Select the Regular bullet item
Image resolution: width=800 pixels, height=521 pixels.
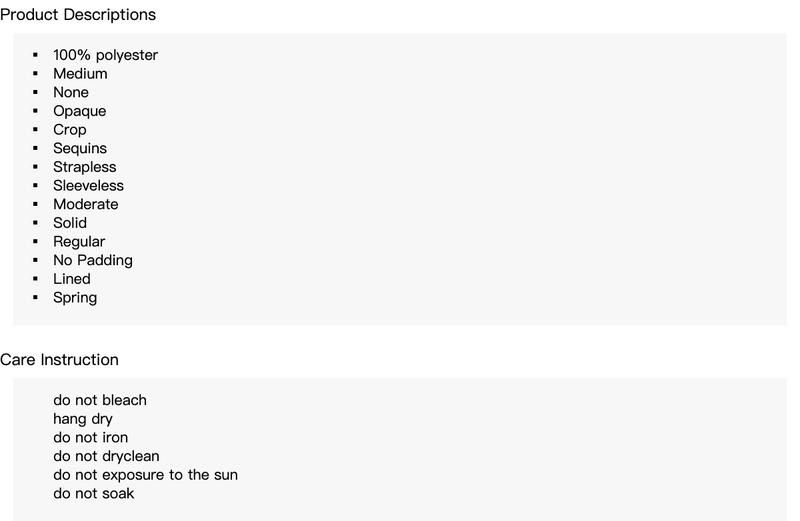point(79,242)
